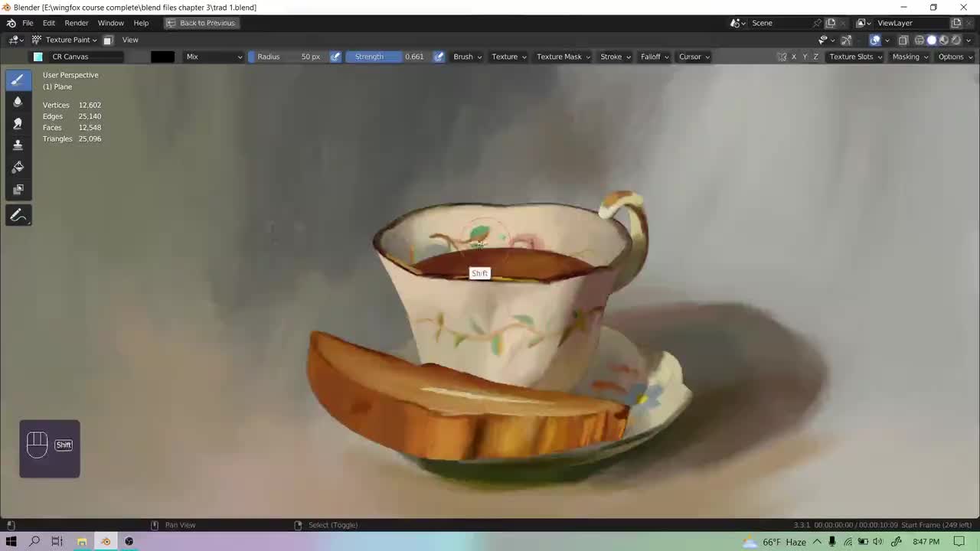Expand the Texture Slots dropdown
The image size is (980, 551).
pos(855,57)
